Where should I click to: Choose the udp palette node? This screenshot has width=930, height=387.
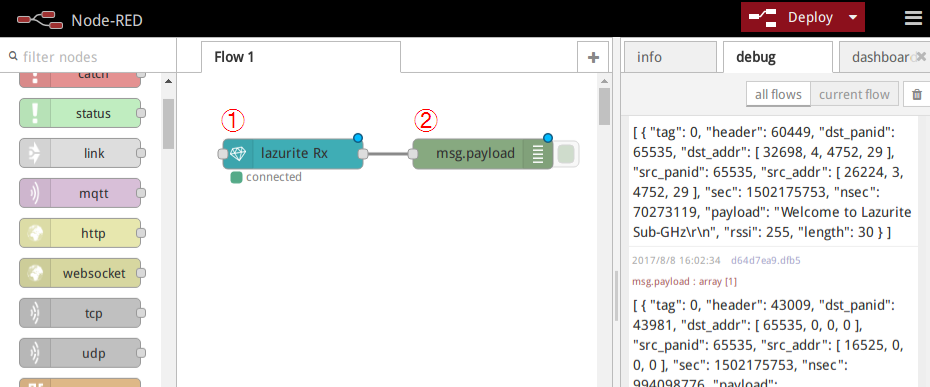pos(80,354)
